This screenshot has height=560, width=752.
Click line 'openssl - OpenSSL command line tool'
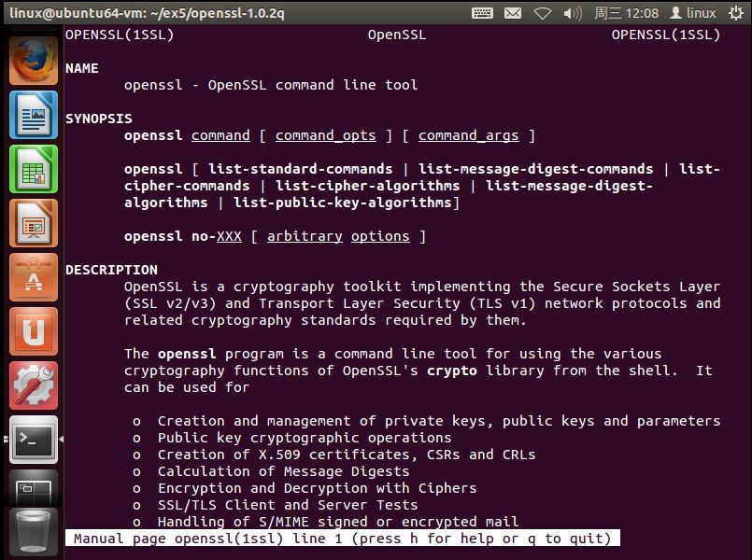(x=271, y=85)
